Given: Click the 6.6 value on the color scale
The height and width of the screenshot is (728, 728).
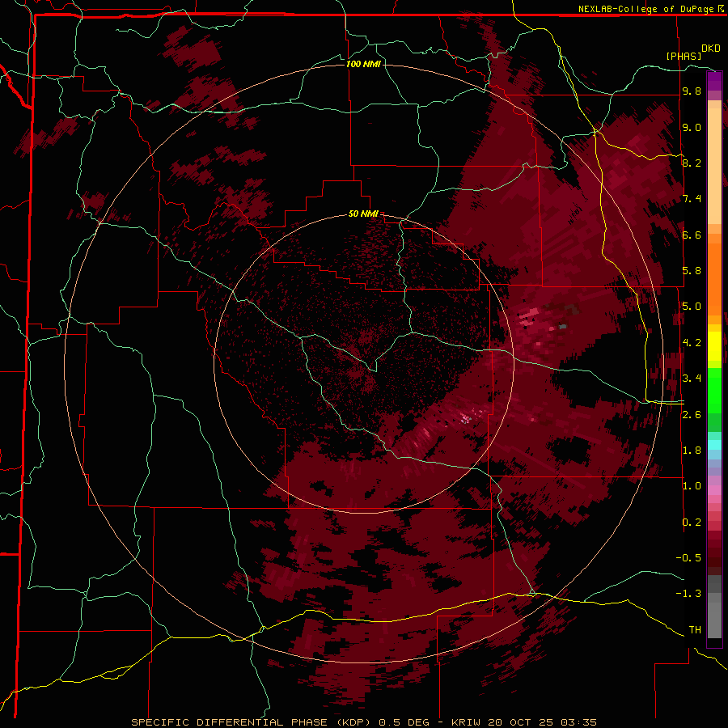Looking at the screenshot, I should pyautogui.click(x=692, y=235).
